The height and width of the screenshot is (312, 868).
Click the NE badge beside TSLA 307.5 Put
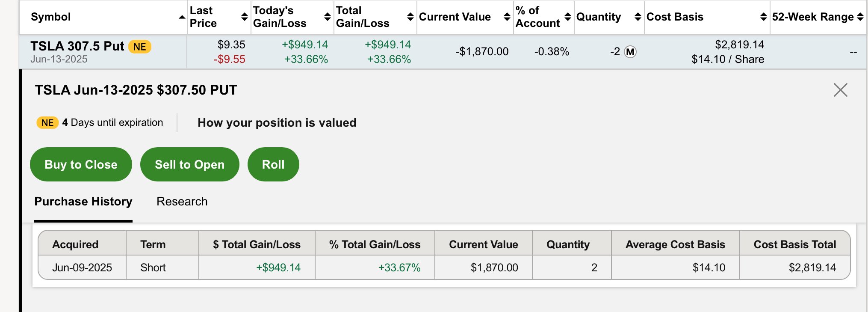(140, 47)
